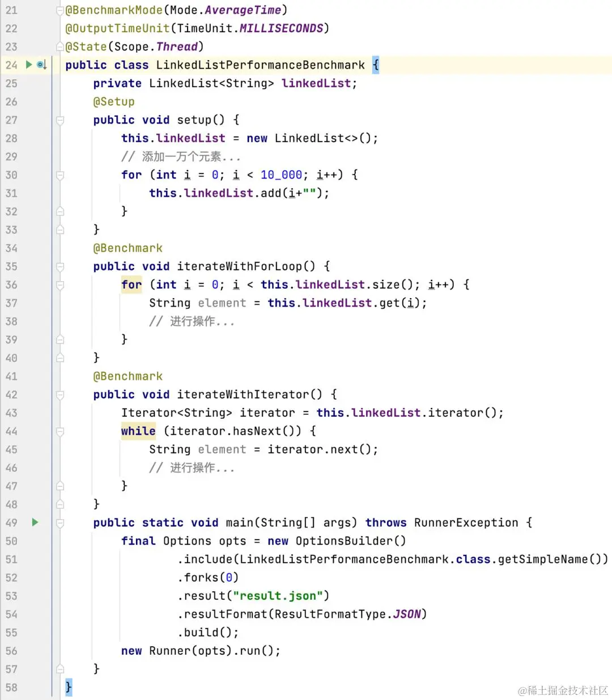This screenshot has width=612, height=700.
Task: Click the 10_000 numeric literal
Action: click(x=281, y=175)
